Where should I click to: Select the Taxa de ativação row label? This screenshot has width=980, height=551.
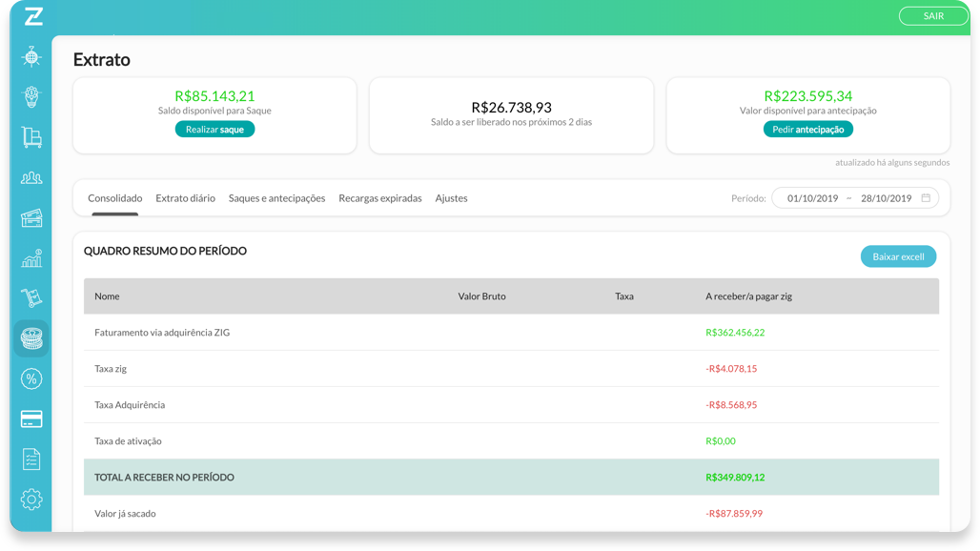128,441
